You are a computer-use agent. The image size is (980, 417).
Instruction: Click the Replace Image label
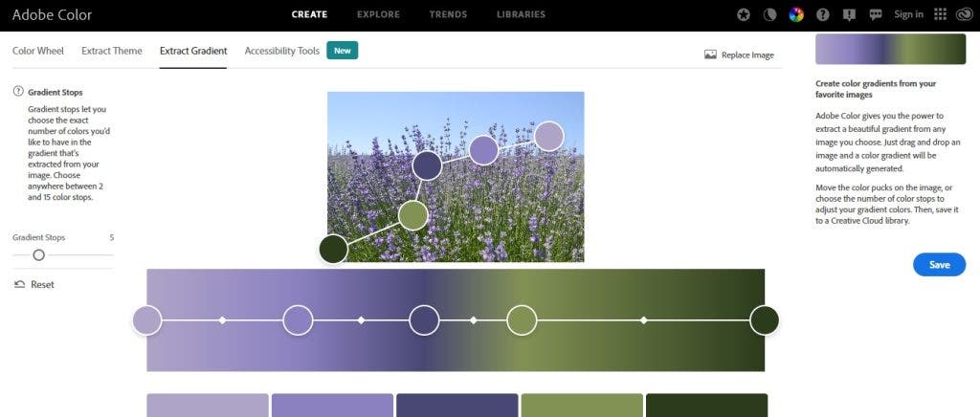click(747, 55)
